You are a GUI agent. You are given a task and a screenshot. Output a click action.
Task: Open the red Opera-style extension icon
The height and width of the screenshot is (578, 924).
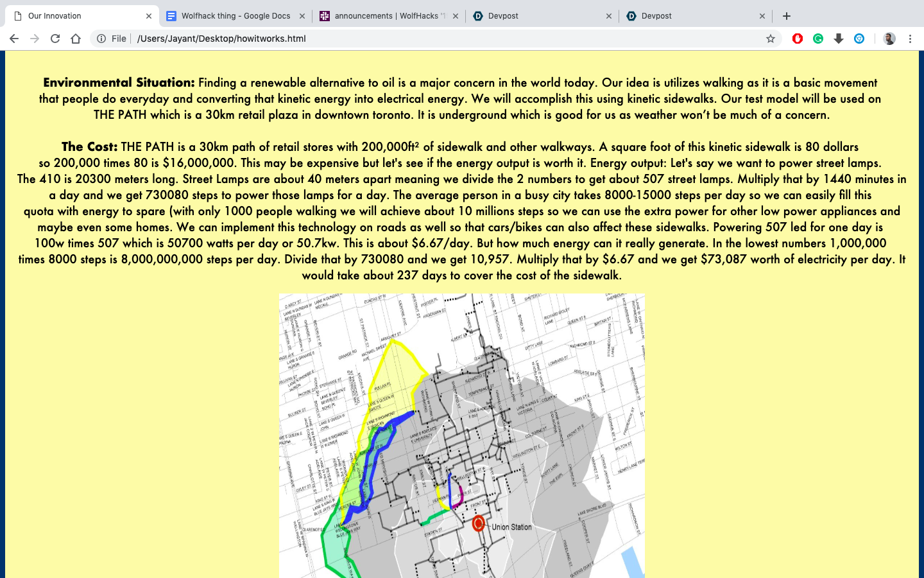click(x=798, y=39)
